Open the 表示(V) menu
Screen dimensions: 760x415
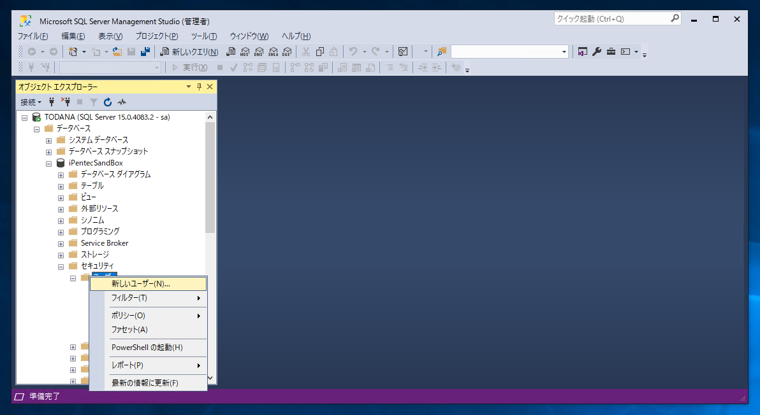click(111, 36)
